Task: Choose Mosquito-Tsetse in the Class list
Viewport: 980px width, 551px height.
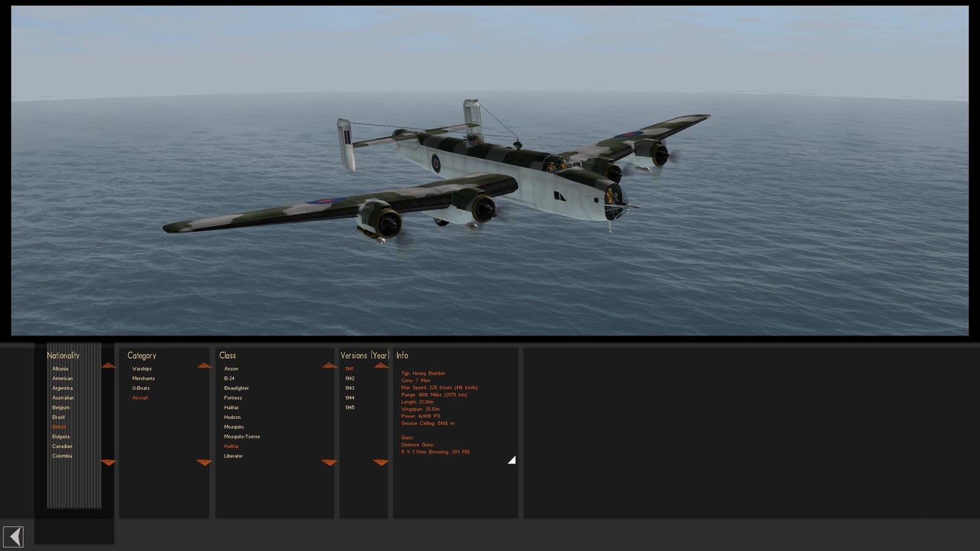Action: (242, 437)
